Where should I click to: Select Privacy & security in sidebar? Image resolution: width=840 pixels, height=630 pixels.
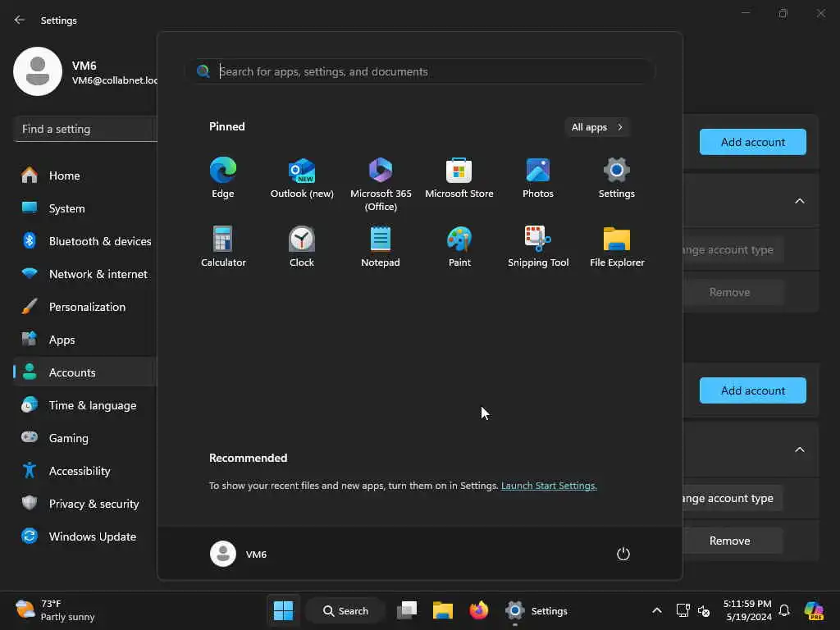coord(85,504)
